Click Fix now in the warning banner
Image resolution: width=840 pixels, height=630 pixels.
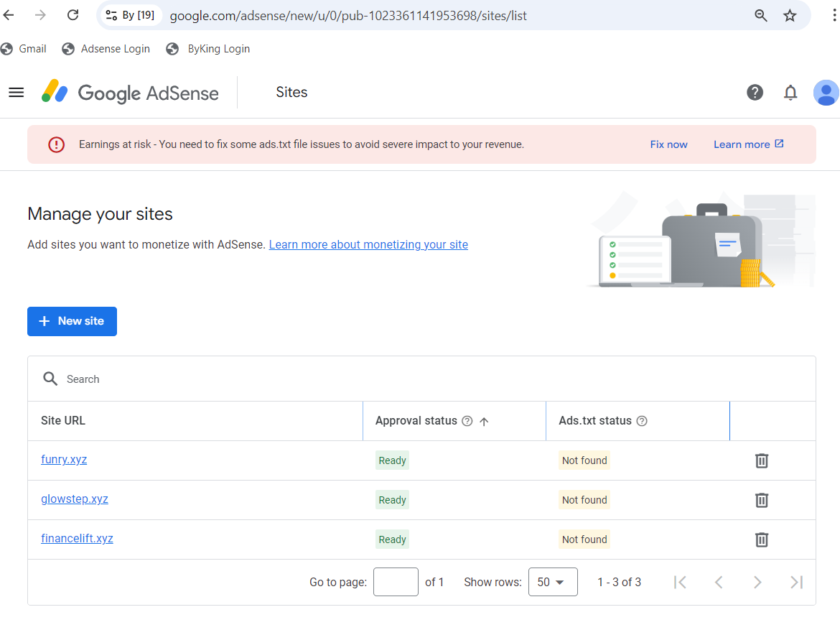coord(668,144)
